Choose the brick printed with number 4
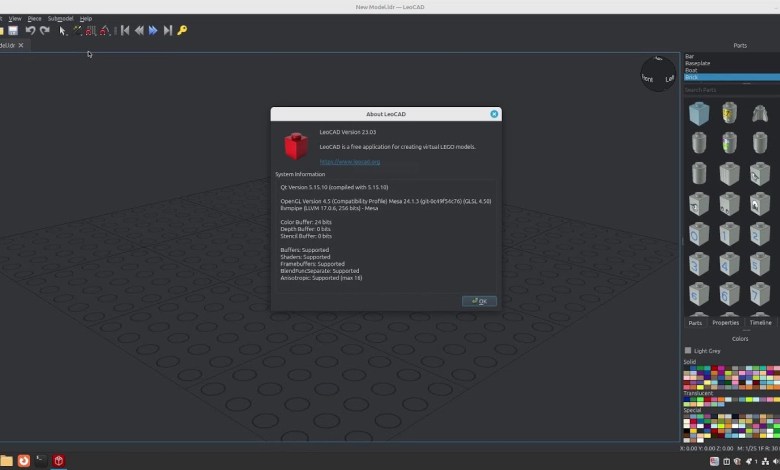 729,265
